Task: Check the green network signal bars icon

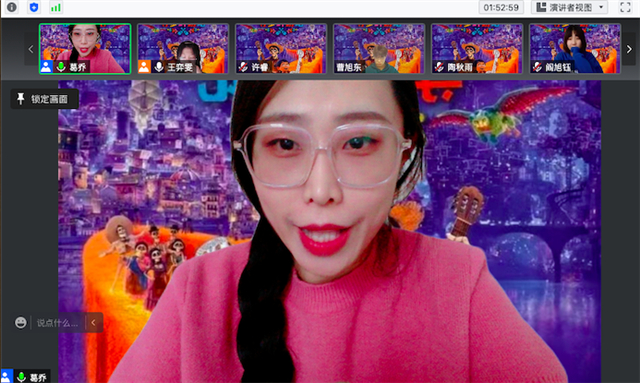Action: (x=56, y=7)
